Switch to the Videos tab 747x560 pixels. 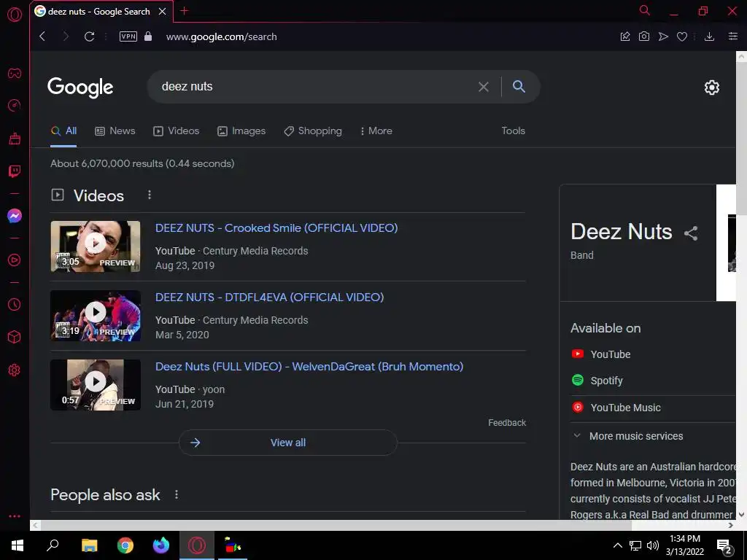pyautogui.click(x=177, y=131)
